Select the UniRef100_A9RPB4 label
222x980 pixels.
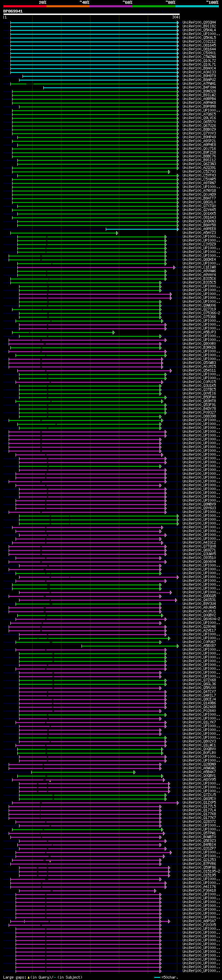199,99
